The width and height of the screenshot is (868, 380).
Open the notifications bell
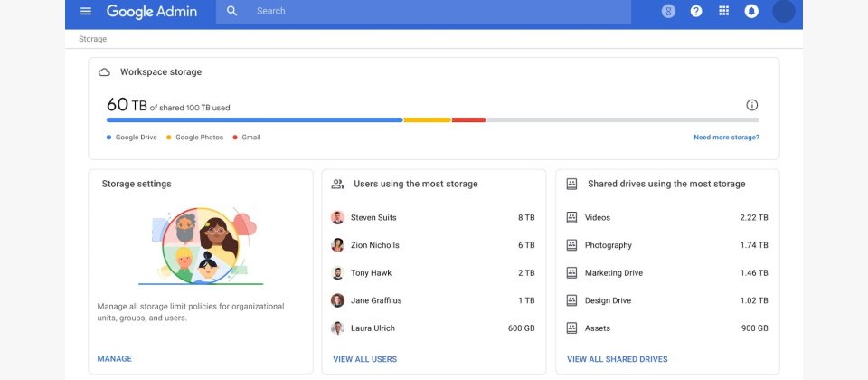tap(751, 11)
